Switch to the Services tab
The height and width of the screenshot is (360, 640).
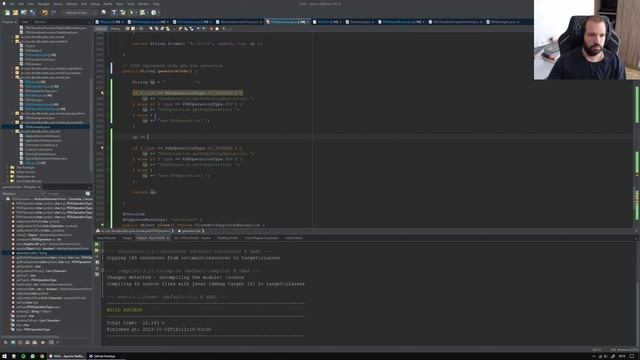(x=40, y=22)
